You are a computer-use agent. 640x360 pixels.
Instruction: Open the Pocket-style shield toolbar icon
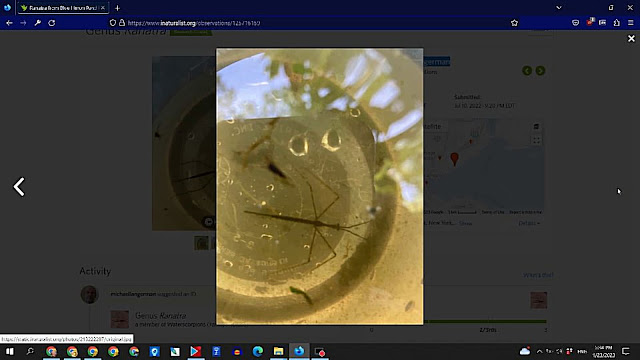pyautogui.click(x=576, y=23)
